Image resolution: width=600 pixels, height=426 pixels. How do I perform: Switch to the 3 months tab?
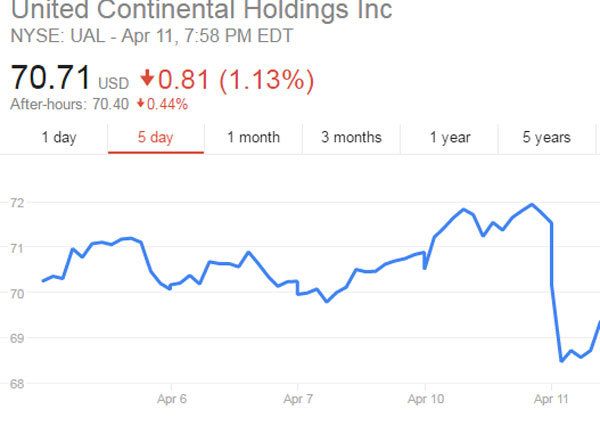click(351, 138)
